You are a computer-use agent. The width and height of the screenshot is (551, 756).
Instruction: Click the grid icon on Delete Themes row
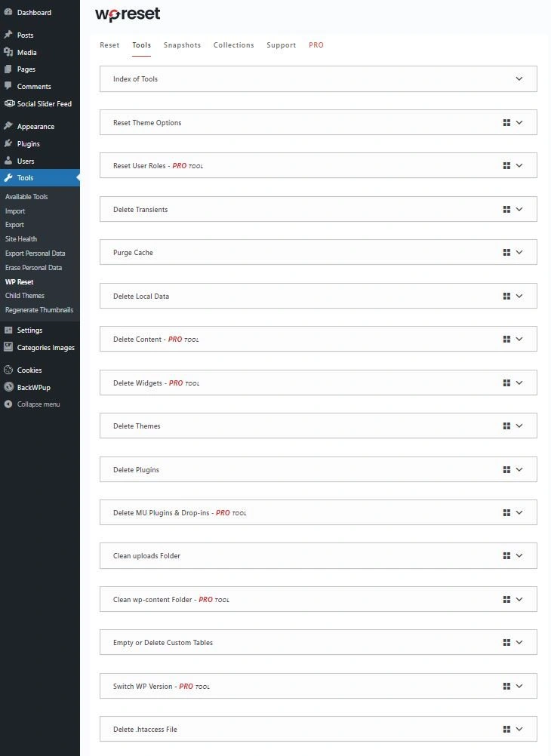tap(506, 426)
